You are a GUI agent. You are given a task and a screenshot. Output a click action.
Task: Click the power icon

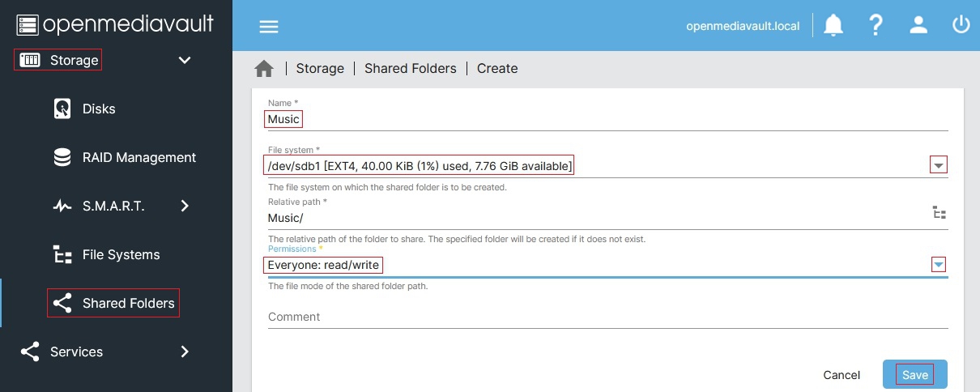961,25
